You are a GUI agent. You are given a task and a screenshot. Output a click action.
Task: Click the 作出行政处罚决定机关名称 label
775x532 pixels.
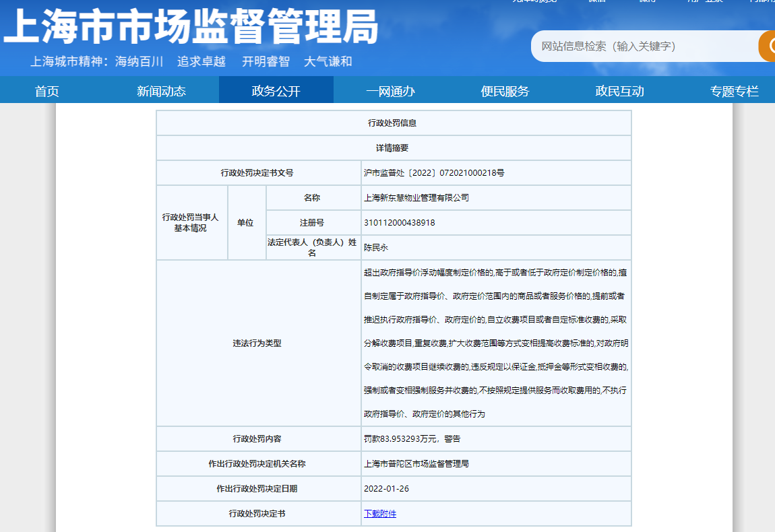pyautogui.click(x=257, y=464)
